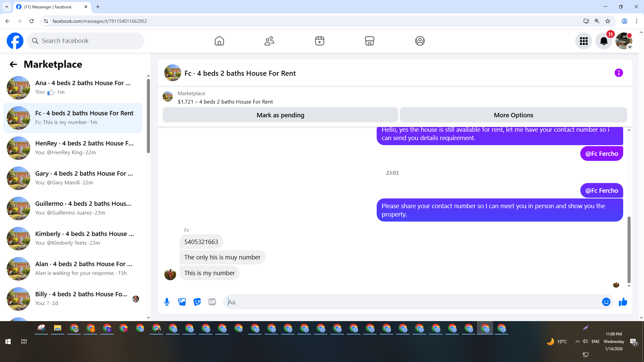Attach a photo using image icon
Screen dimensions: 644x362
click(x=182, y=302)
